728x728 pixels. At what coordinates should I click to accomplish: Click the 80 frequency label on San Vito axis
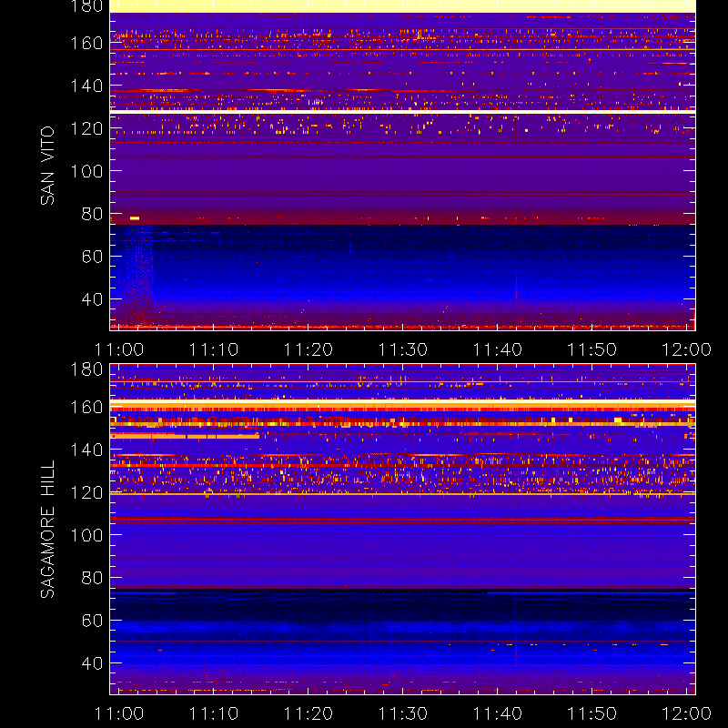92,214
